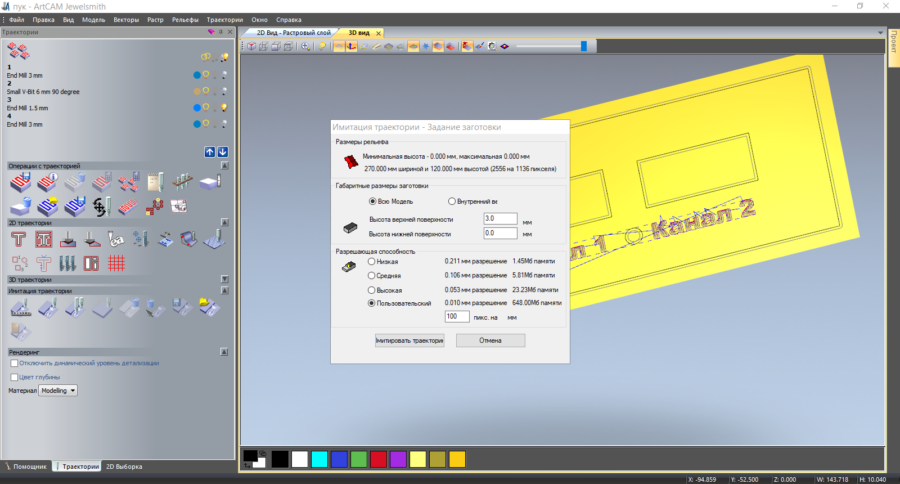Pick the cyan color swatch

click(319, 459)
